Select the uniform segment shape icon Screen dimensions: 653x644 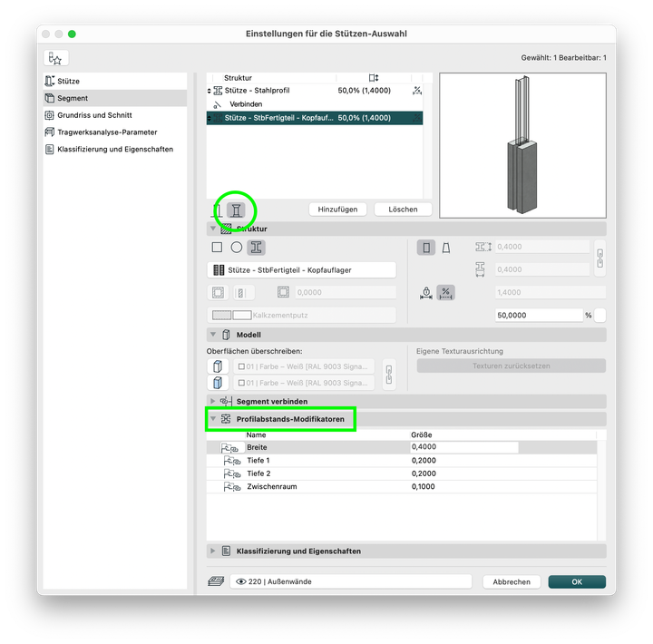[x=426, y=248]
